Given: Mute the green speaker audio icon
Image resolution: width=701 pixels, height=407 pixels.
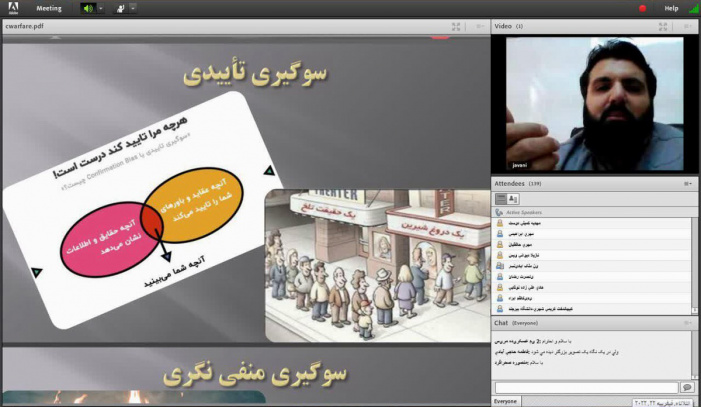Looking at the screenshot, I should pos(89,8).
